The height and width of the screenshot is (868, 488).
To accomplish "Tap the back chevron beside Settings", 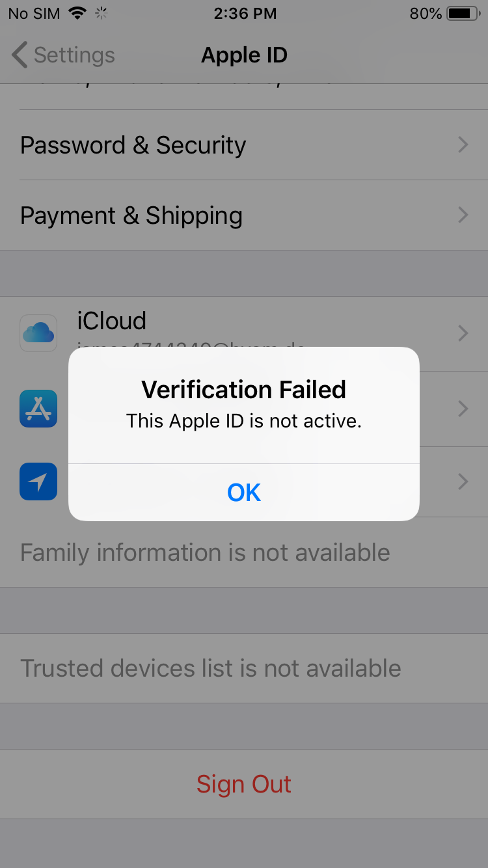I will pyautogui.click(x=20, y=55).
